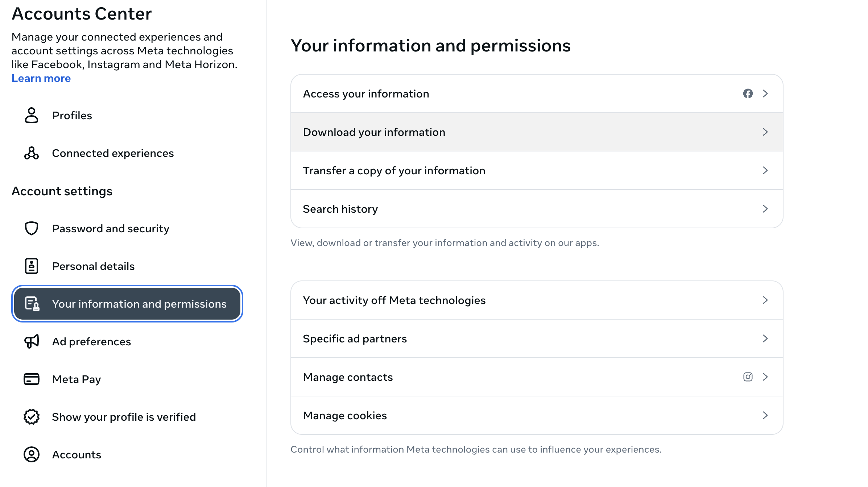Click the Accounts circle avatar icon

click(x=32, y=454)
